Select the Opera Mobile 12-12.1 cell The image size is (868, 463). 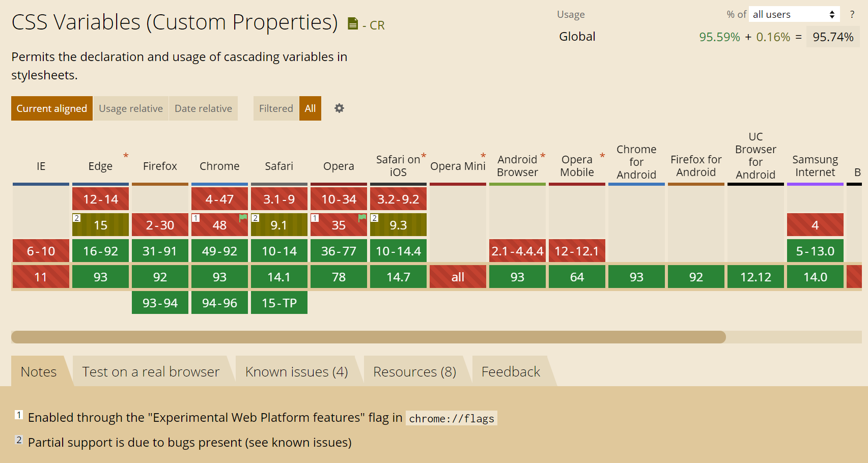pos(577,251)
